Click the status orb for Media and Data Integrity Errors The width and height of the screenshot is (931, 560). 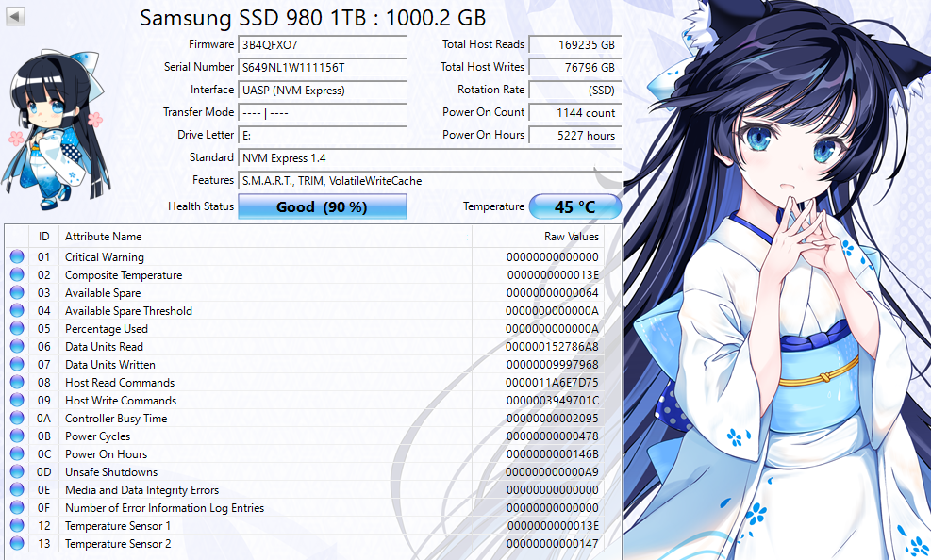pos(17,489)
